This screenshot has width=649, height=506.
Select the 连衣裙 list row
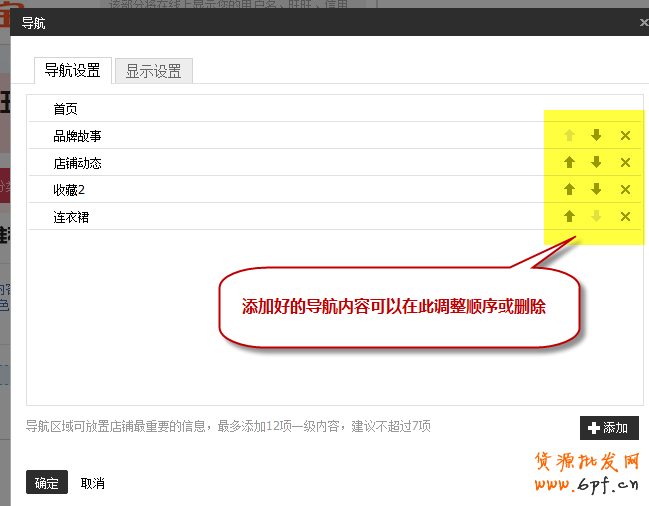coord(335,216)
